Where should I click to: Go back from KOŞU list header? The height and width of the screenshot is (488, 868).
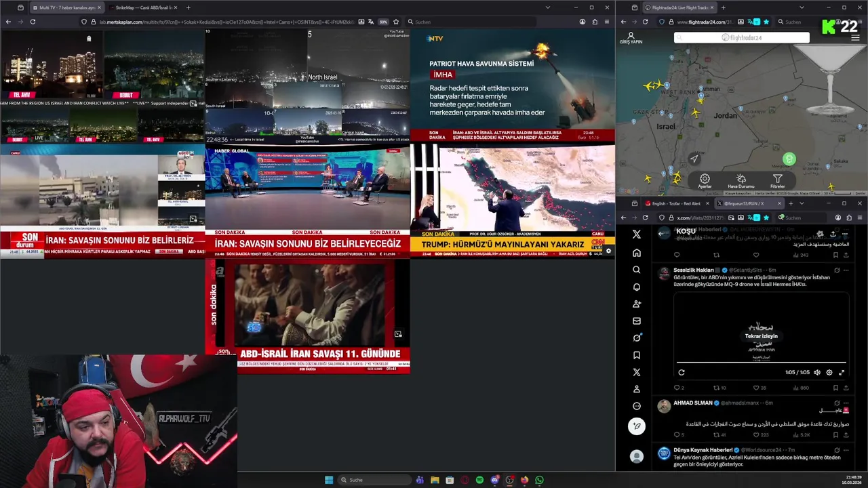click(x=661, y=233)
